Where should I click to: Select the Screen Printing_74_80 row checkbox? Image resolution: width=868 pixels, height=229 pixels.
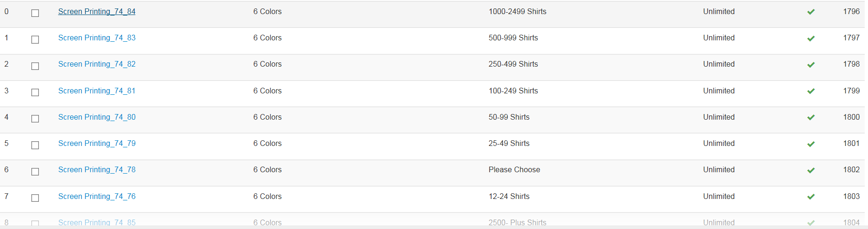click(x=35, y=119)
